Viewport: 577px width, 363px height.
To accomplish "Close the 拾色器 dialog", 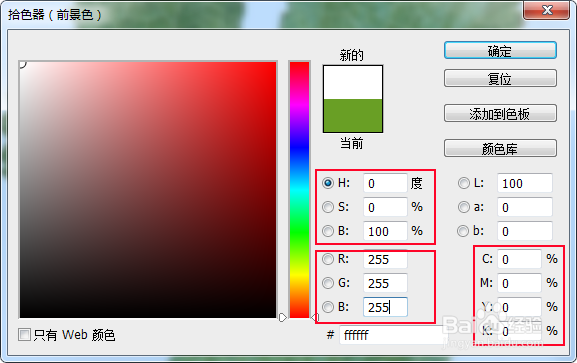I will (x=546, y=10).
